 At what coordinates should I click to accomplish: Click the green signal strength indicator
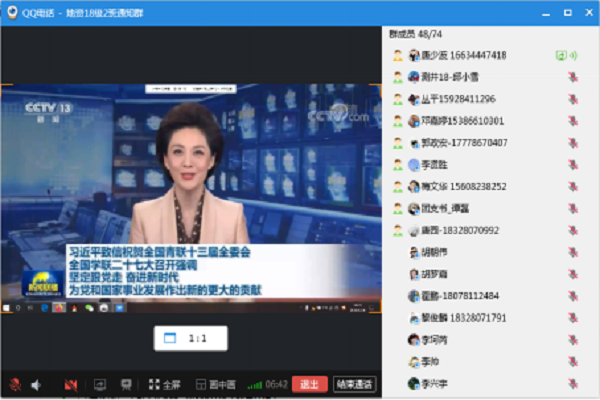pyautogui.click(x=254, y=384)
